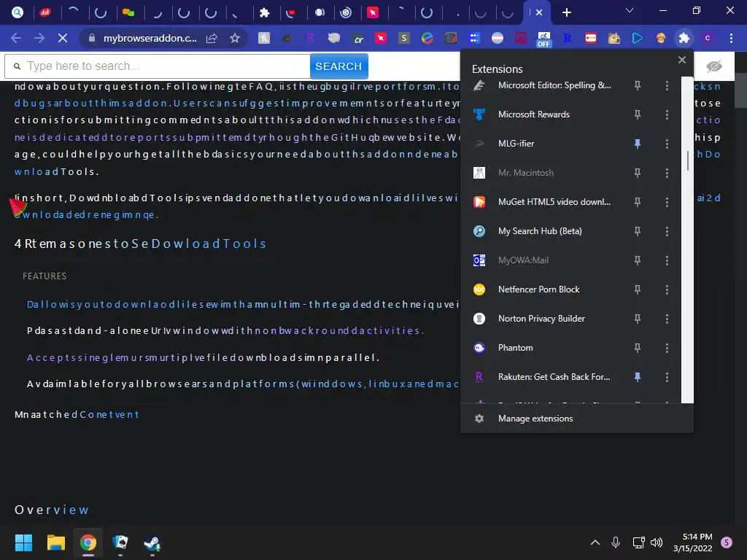The width and height of the screenshot is (747, 560).
Task: Pin My Search Hub (Beta) extension
Action: 638,231
